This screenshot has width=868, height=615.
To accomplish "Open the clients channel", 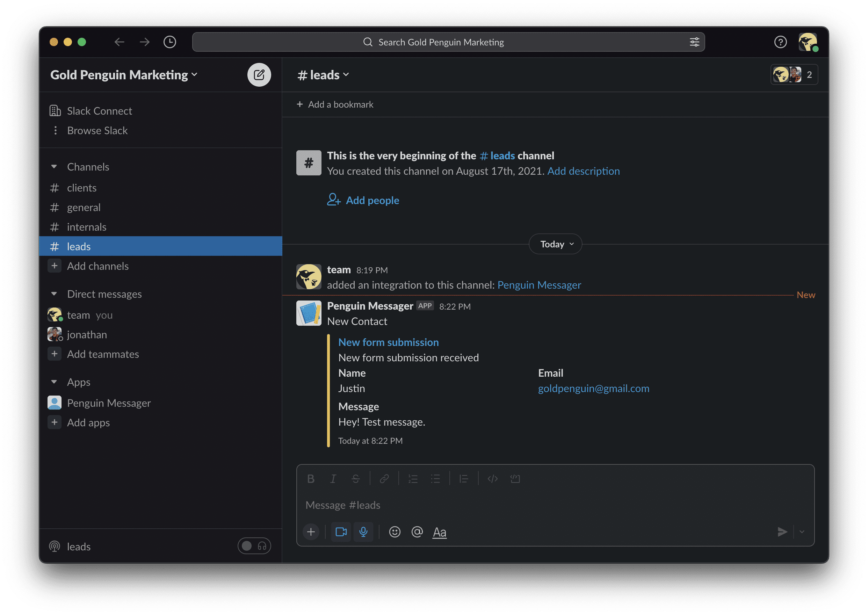I will point(161,188).
